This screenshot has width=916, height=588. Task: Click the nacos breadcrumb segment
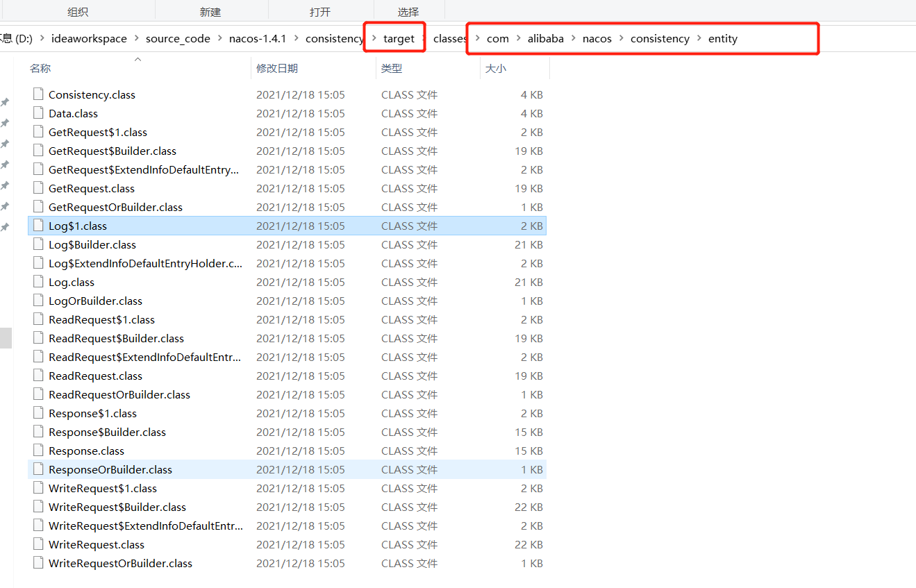[x=597, y=39]
